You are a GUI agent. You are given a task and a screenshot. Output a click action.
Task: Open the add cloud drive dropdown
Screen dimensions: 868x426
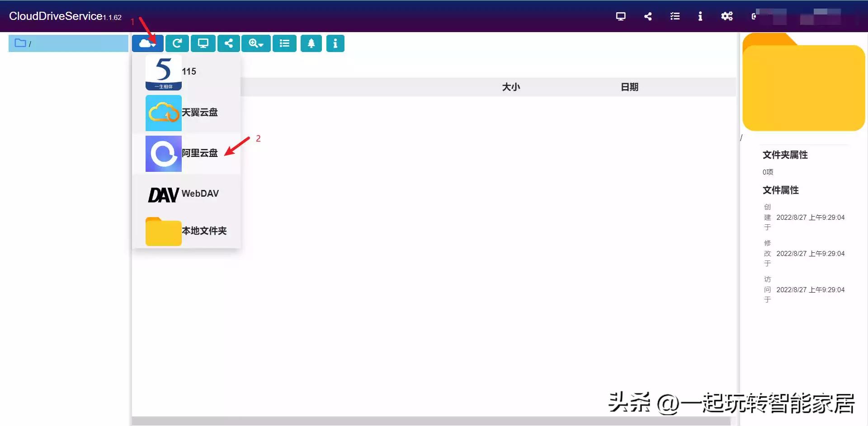(147, 43)
